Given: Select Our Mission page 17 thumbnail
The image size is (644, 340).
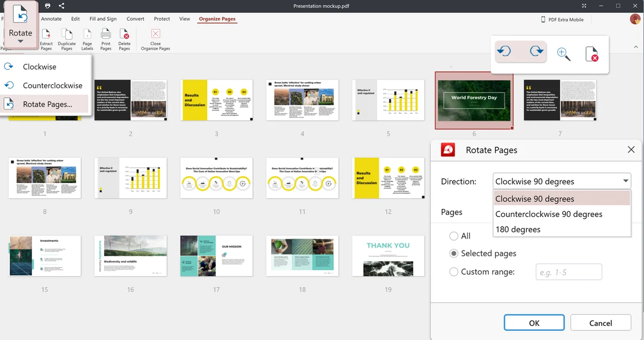Looking at the screenshot, I should pos(216,256).
